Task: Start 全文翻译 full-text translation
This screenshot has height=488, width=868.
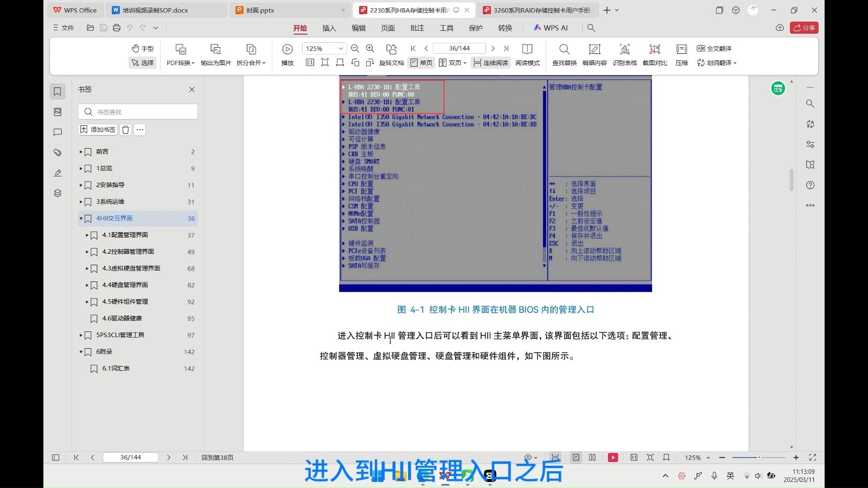Action: pos(714,48)
